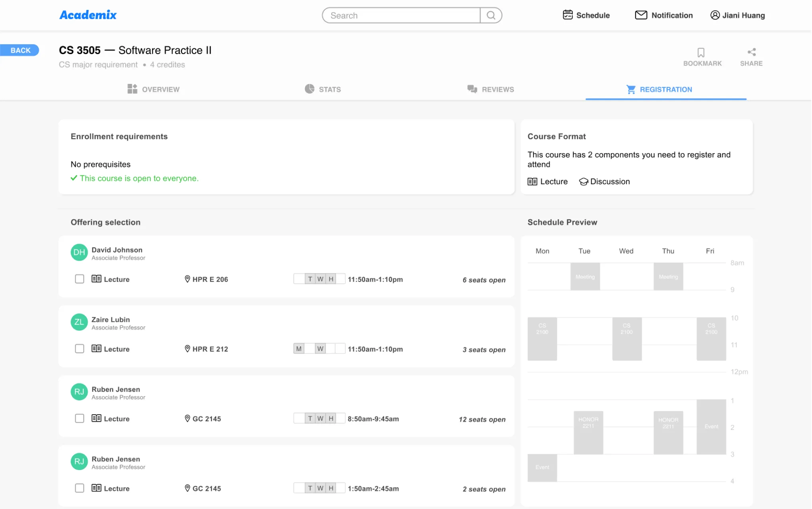
Task: Click the Back button
Action: pyautogui.click(x=20, y=50)
